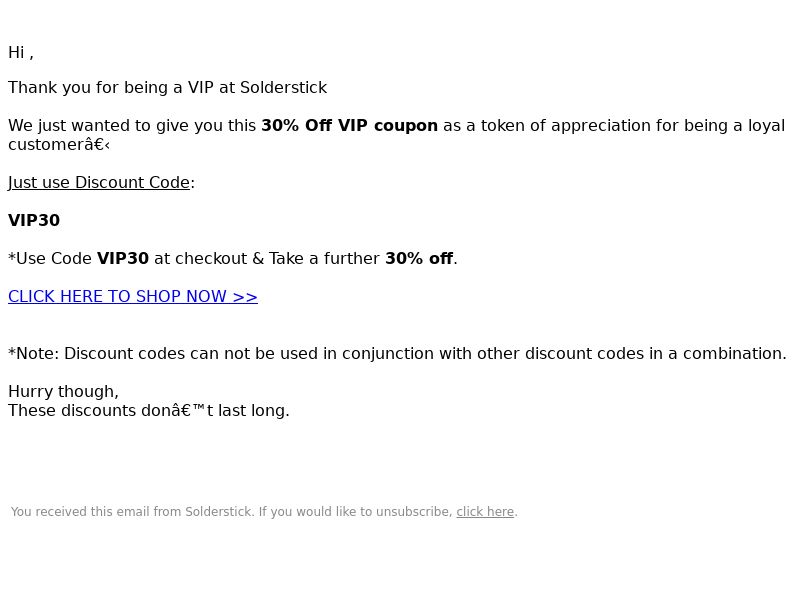
Task: Click 'If you would like to unsubscribe' text
Action: tap(355, 512)
